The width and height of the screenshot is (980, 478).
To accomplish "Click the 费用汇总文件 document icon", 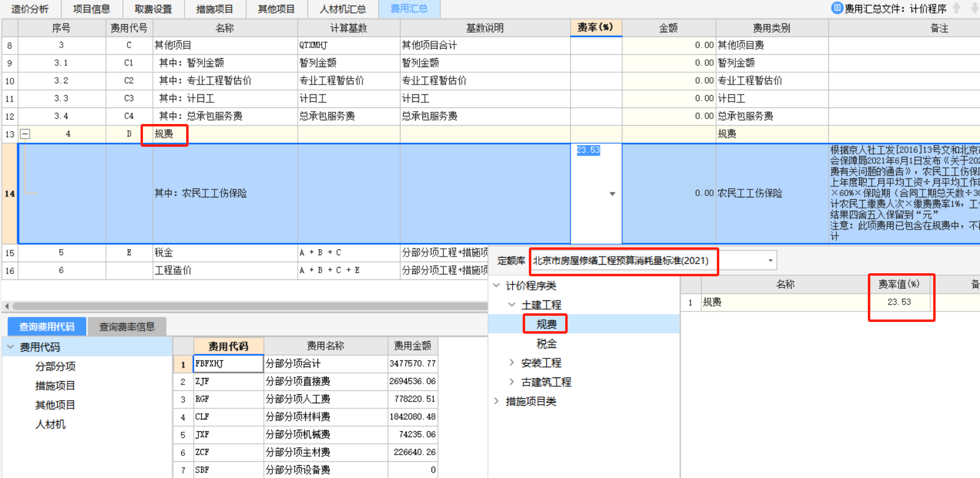I will (x=837, y=8).
